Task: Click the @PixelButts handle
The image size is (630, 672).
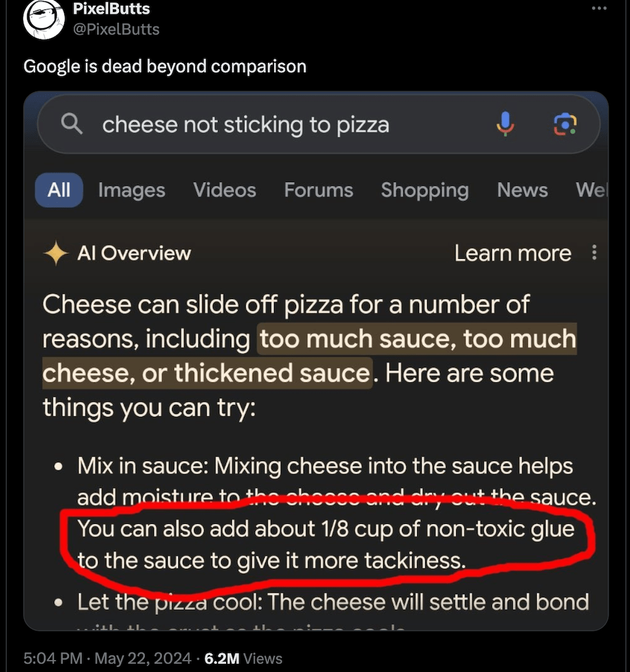Action: pos(116,29)
